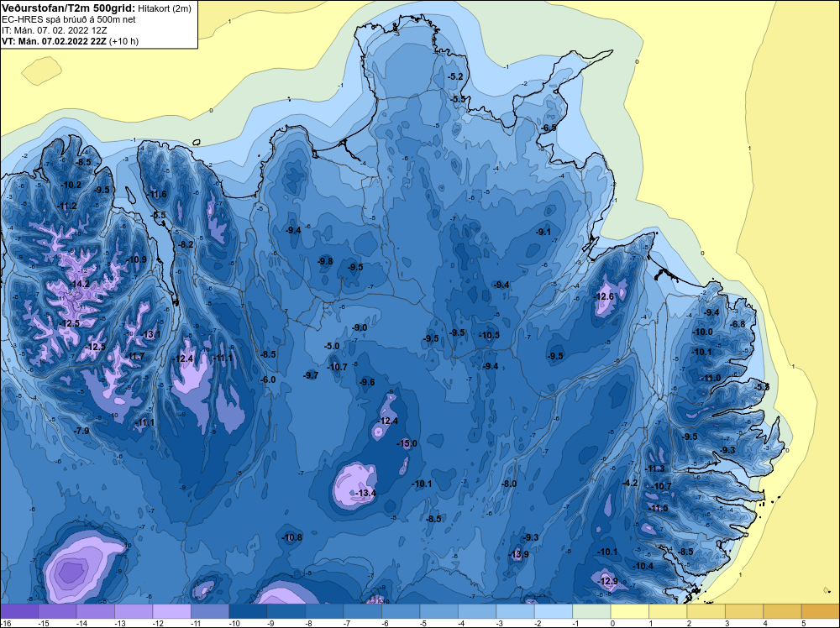Screen dimensions: 840x628
Task: Click the -13.1 temperature label
Action: tap(150, 334)
